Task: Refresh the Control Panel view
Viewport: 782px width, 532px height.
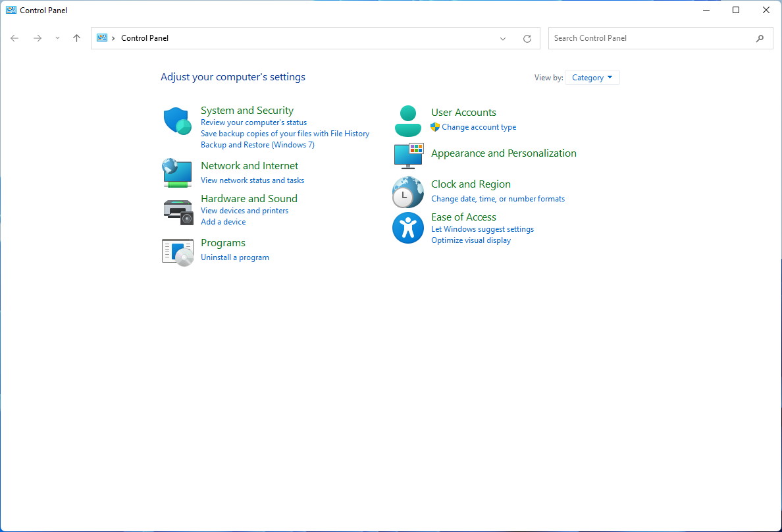Action: click(527, 38)
